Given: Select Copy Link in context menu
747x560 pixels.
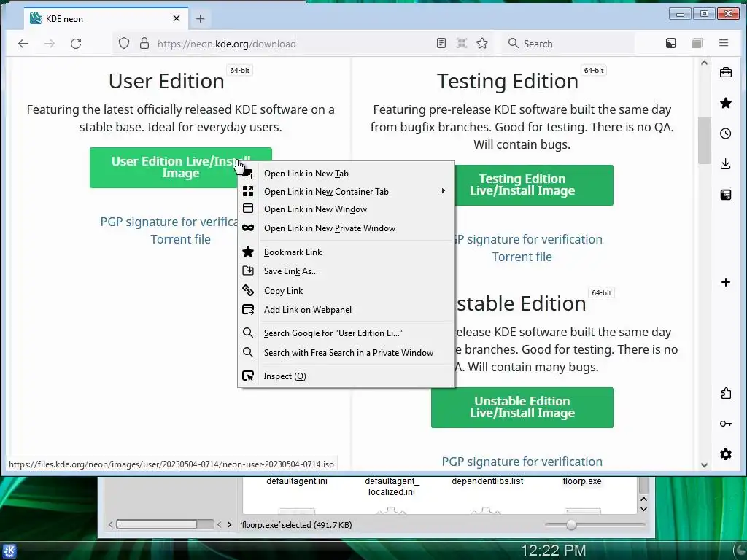Looking at the screenshot, I should click(346, 290).
